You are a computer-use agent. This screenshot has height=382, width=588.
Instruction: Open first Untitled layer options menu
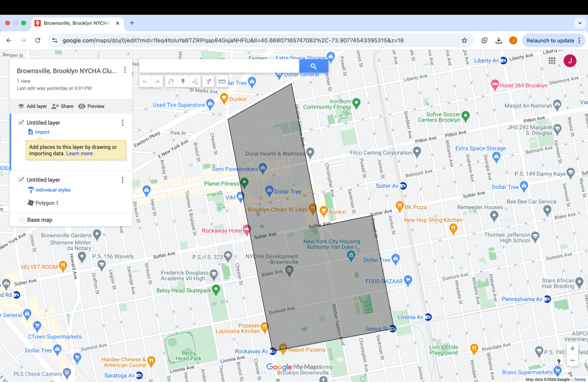coord(122,123)
